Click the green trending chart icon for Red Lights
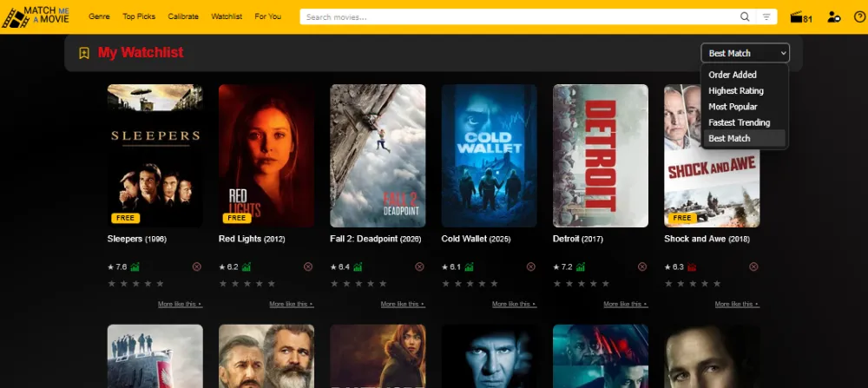The width and height of the screenshot is (868, 388). click(x=247, y=266)
